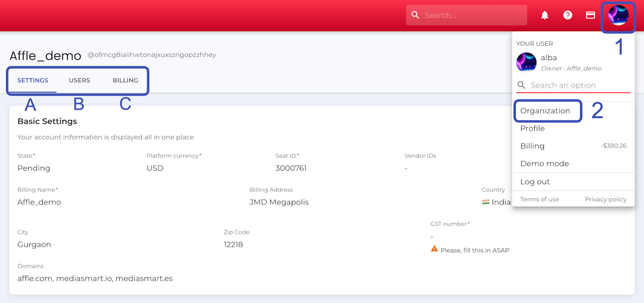Switch to the Billing tab
The image size is (644, 303).
click(x=125, y=80)
